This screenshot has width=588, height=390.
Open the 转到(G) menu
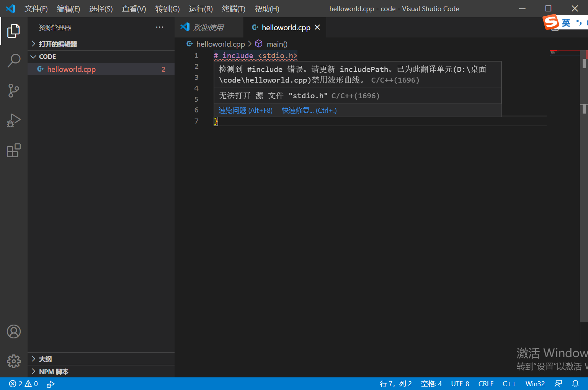click(167, 9)
